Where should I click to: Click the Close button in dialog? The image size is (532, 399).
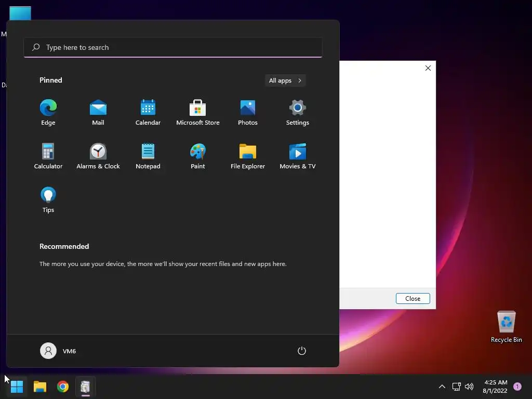(413, 299)
